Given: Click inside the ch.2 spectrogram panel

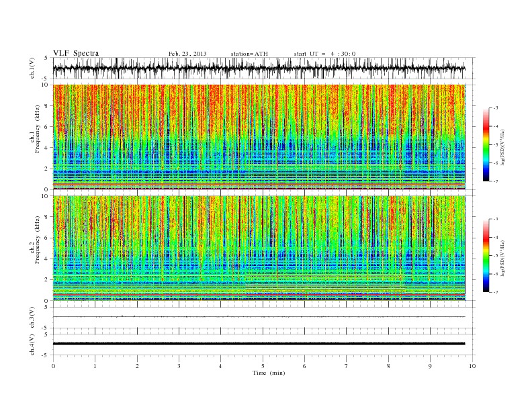Looking at the screenshot, I should [259, 248].
